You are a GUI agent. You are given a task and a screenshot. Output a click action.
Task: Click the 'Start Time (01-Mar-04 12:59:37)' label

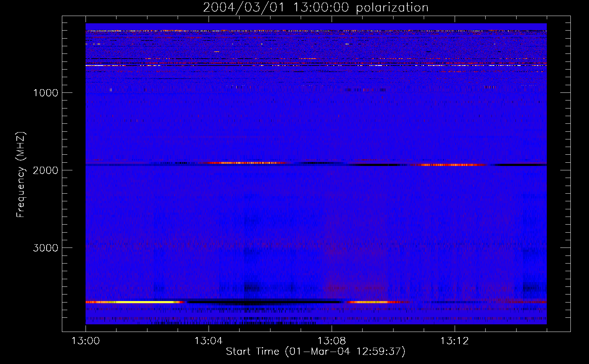316,352
